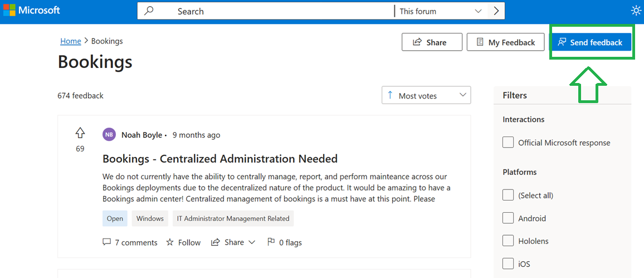Screen dimensions: 644x278
Task: Open the Most votes sort dropdown
Action: (x=426, y=95)
